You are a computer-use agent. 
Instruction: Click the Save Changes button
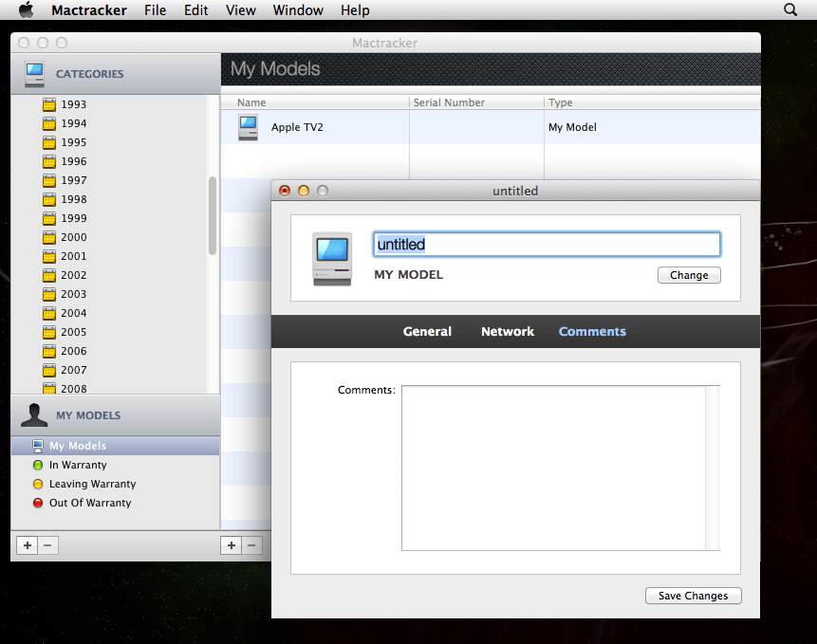[x=693, y=596]
